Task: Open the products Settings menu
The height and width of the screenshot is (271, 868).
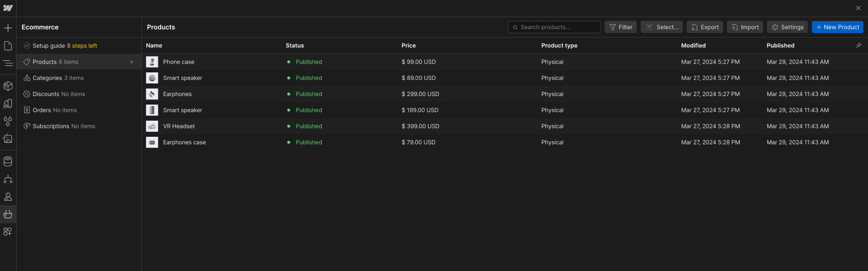Action: [787, 27]
